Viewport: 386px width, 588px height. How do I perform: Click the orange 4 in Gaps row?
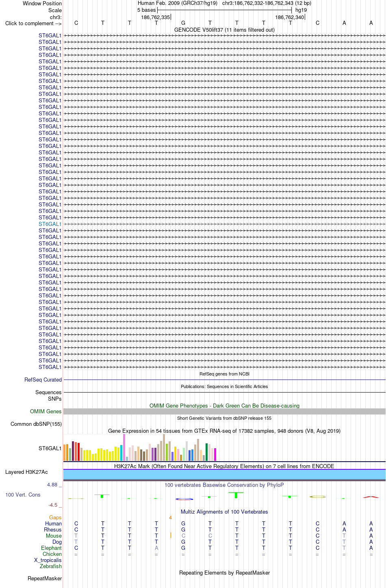(171, 517)
